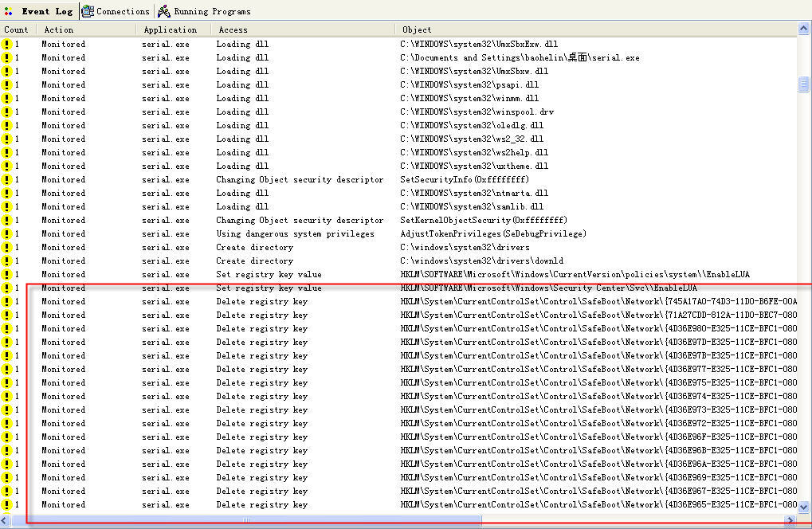Select SafeBoot key ending 4D36E969
812x529 pixels.
point(598,477)
